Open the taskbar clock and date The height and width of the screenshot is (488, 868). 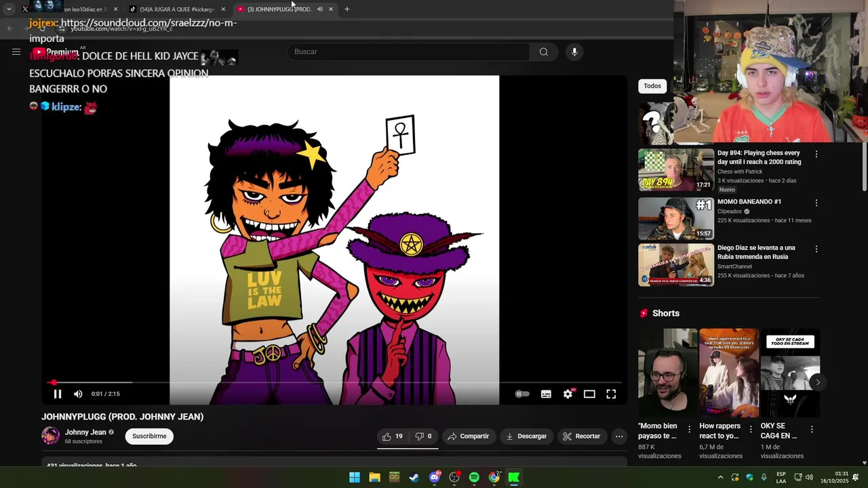coord(834,477)
